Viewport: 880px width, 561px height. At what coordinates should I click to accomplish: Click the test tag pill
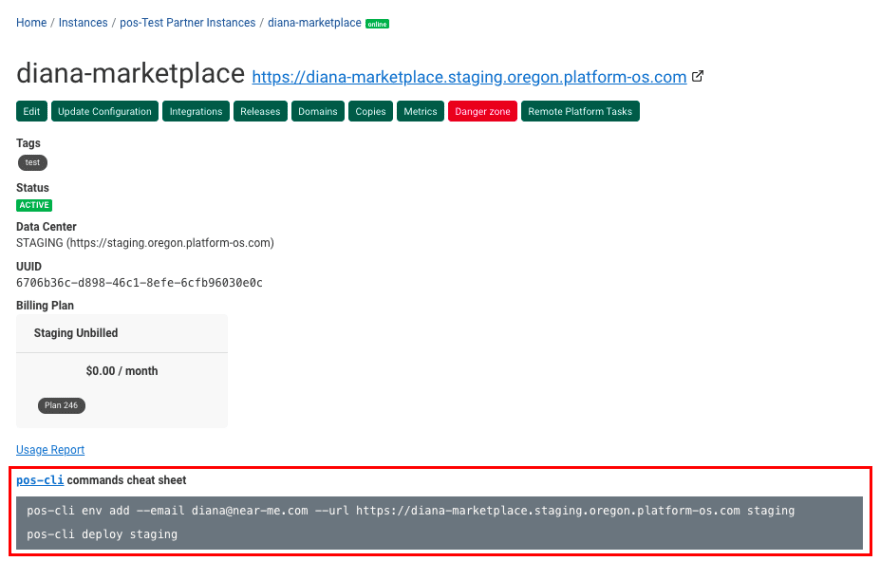(33, 163)
